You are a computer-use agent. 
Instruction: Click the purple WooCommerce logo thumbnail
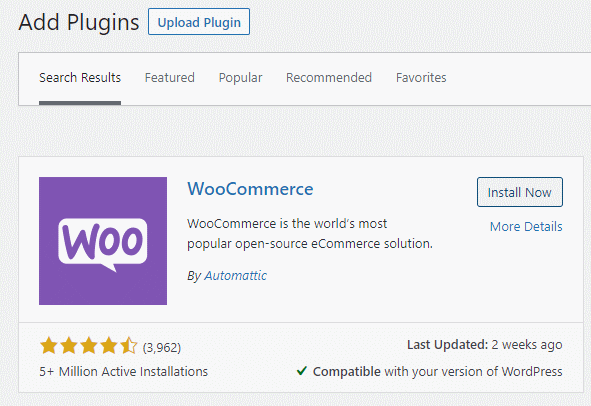click(x=103, y=241)
